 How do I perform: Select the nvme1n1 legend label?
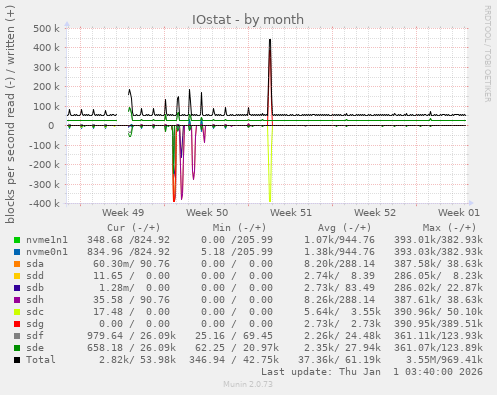47,240
